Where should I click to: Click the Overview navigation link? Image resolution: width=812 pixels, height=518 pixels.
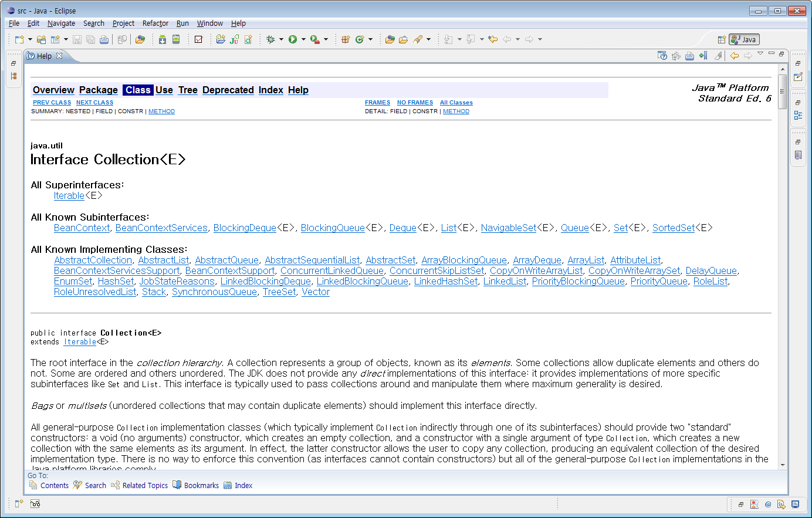pos(53,90)
